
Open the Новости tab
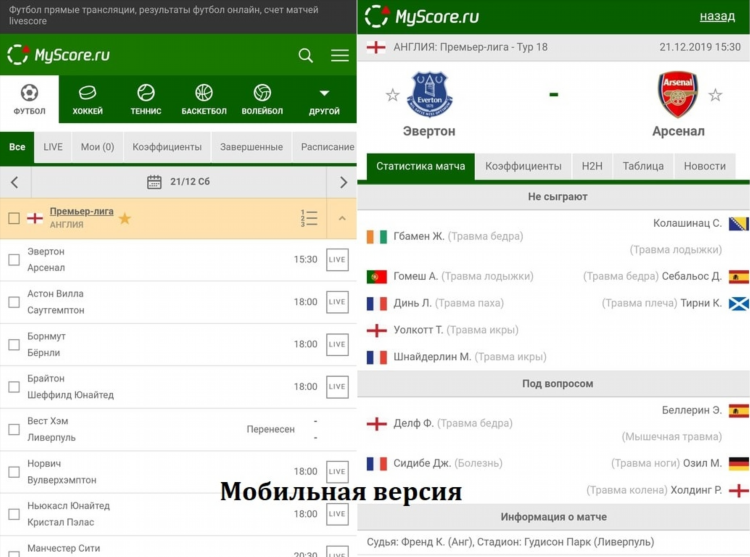point(705,166)
